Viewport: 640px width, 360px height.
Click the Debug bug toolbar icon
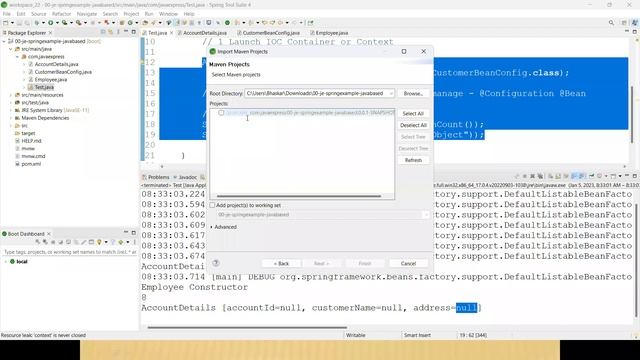[x=37, y=23]
